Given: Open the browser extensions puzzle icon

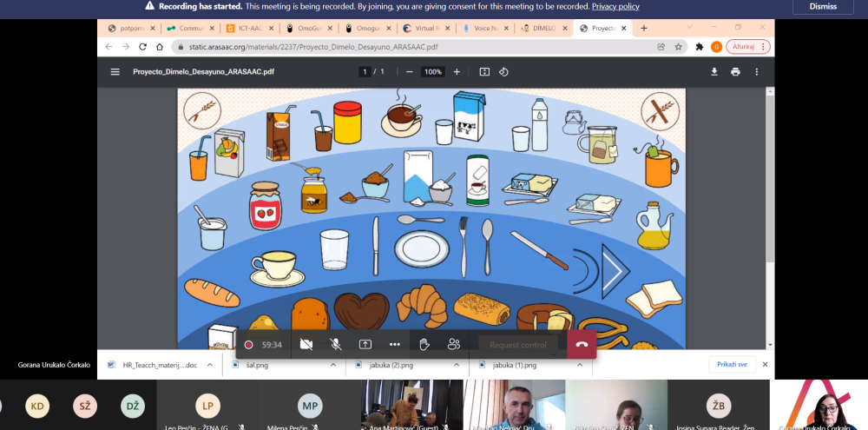Looking at the screenshot, I should point(700,47).
